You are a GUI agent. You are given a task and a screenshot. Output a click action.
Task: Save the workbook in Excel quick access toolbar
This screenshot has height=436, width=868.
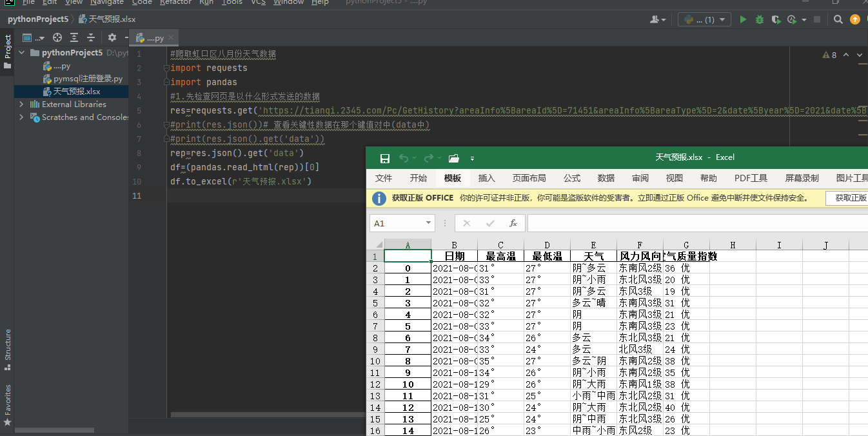(x=384, y=158)
